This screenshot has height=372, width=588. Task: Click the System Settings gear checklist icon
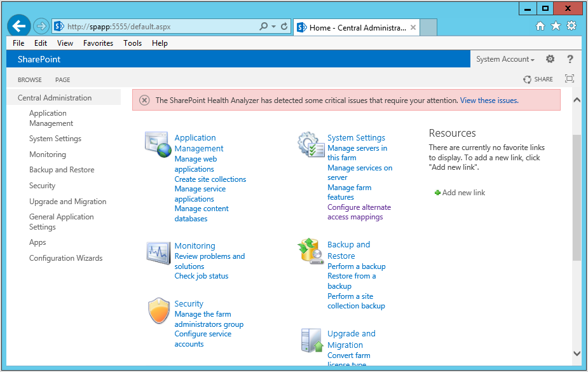(x=311, y=144)
